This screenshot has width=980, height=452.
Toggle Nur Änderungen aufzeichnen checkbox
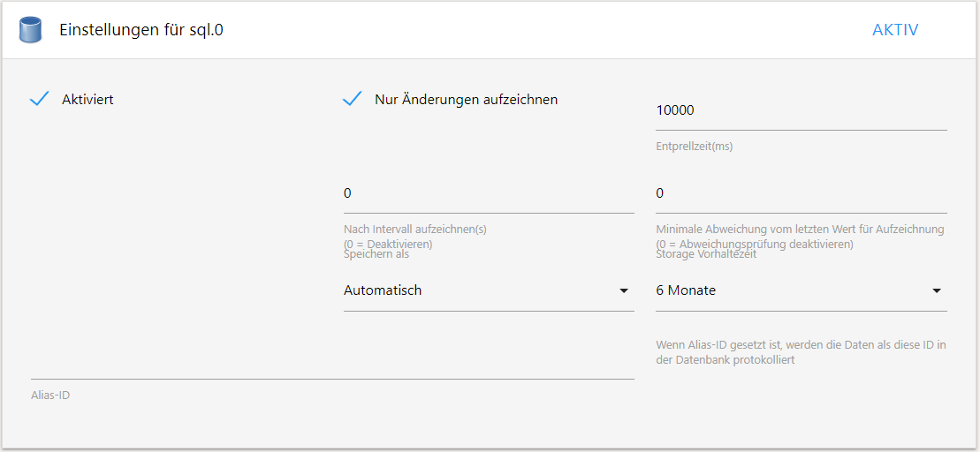(x=353, y=99)
